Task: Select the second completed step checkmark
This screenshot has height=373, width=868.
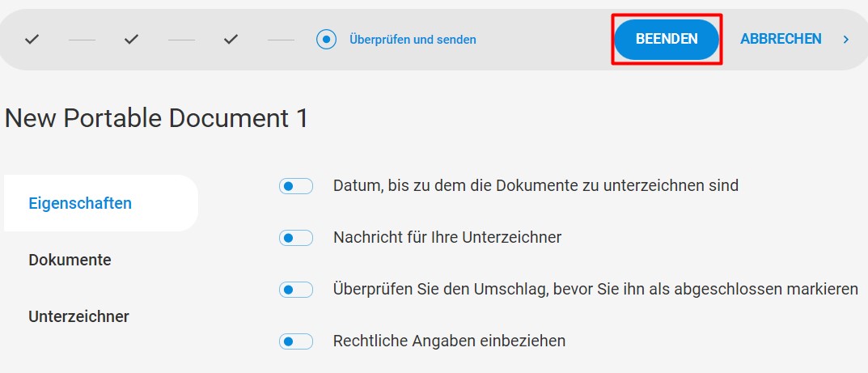Action: point(131,40)
